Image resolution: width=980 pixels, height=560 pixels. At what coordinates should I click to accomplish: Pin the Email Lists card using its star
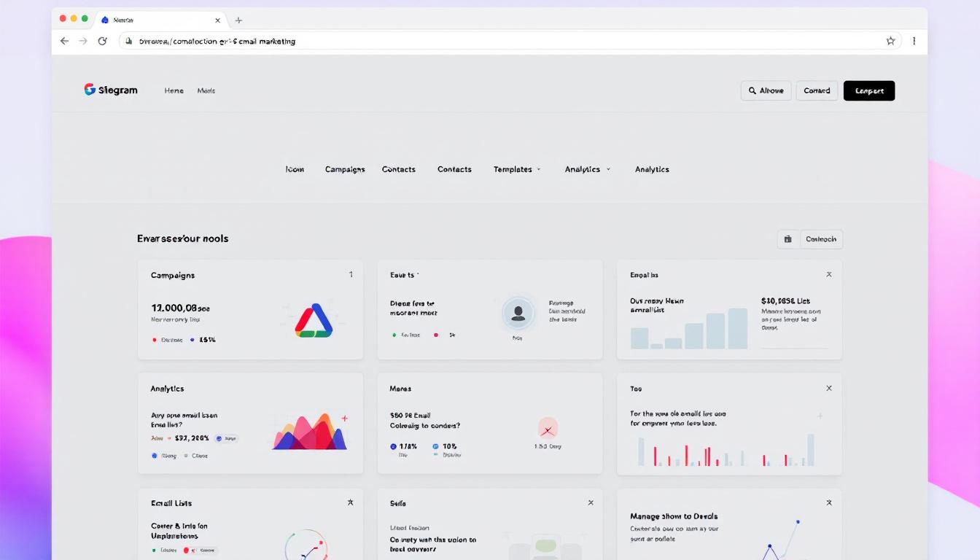(350, 502)
